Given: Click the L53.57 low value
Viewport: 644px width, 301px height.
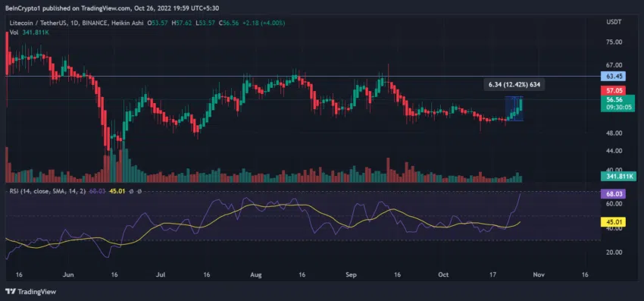Looking at the screenshot, I should click(205, 23).
